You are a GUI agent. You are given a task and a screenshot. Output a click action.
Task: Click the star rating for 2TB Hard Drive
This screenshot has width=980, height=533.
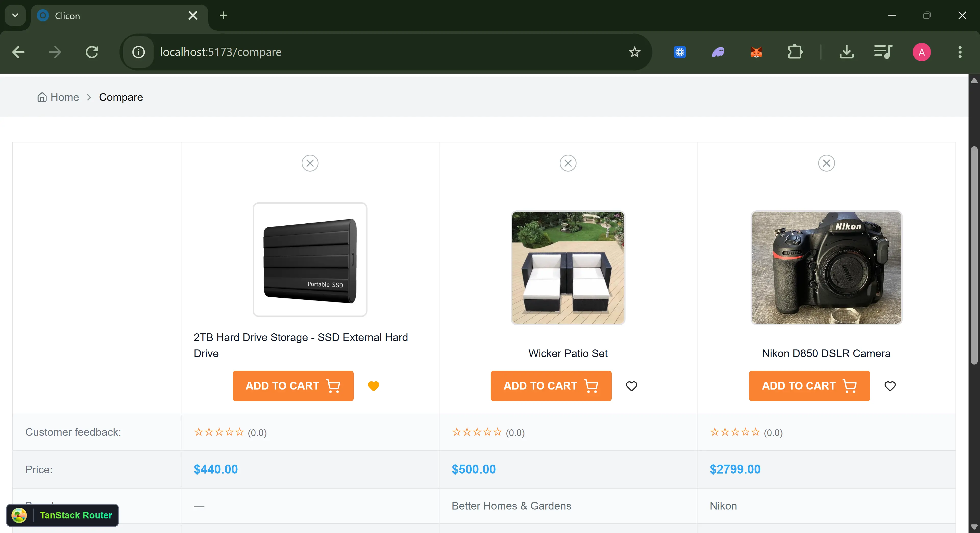pyautogui.click(x=219, y=432)
